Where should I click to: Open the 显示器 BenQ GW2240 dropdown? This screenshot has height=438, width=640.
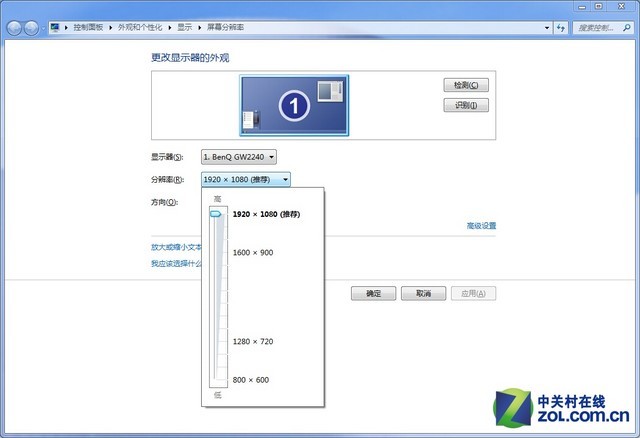point(238,157)
